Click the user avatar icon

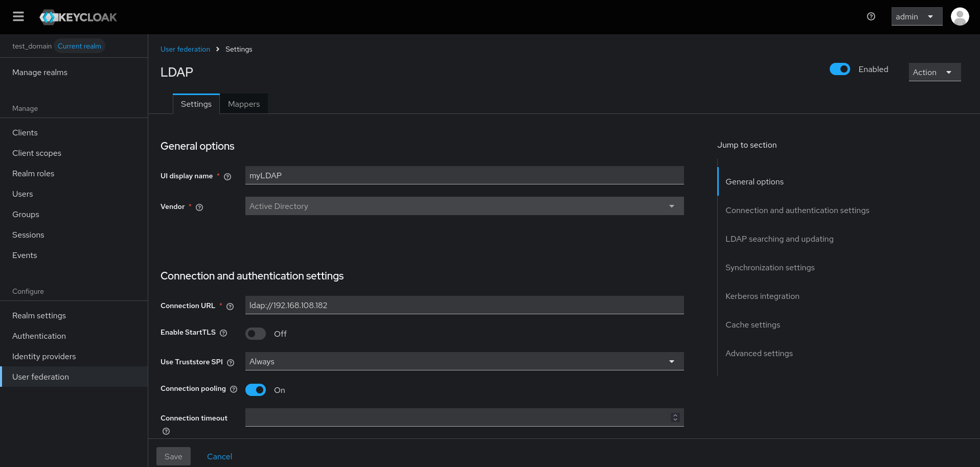960,17
